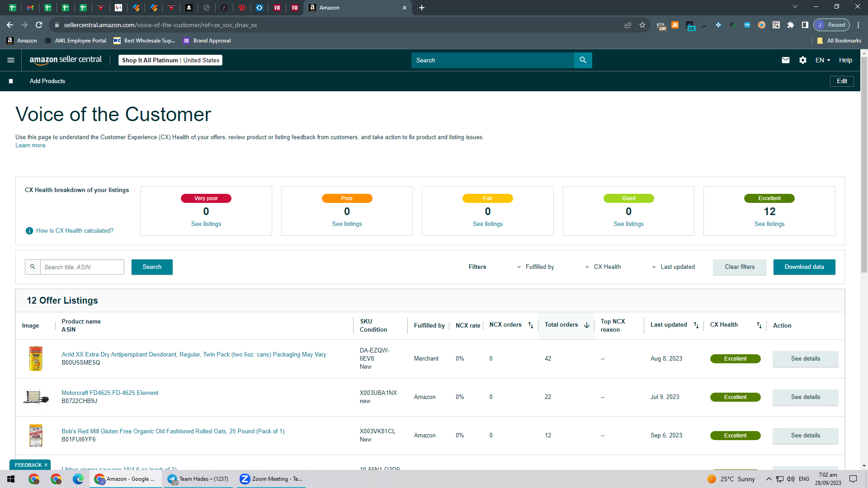Click the bookmark flag icon beside Add Products

11,81
